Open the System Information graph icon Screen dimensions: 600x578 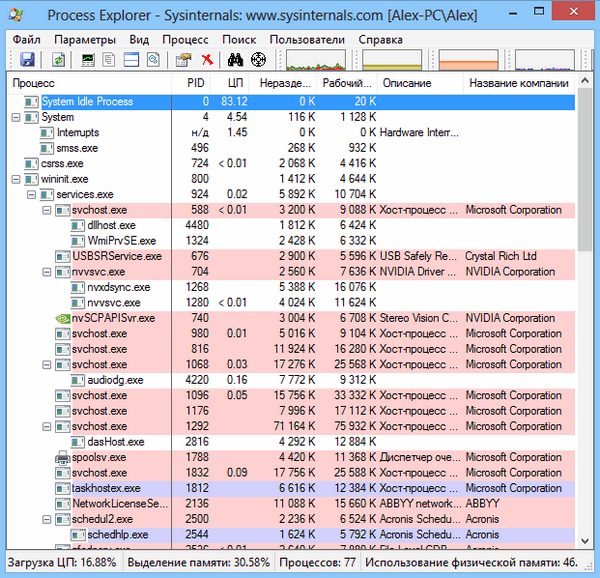pos(88,60)
